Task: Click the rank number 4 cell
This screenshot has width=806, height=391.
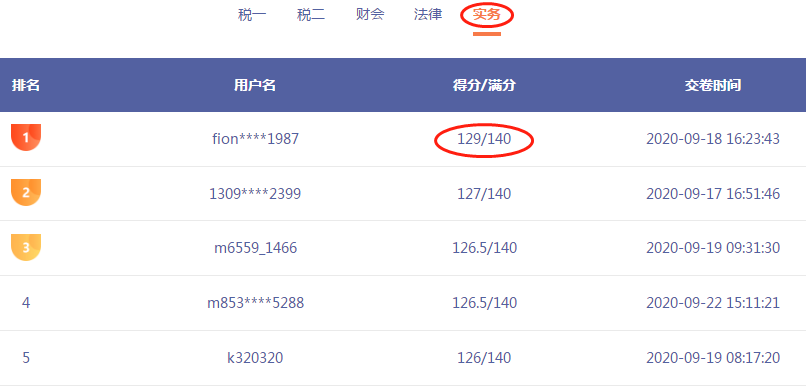Action: click(26, 303)
